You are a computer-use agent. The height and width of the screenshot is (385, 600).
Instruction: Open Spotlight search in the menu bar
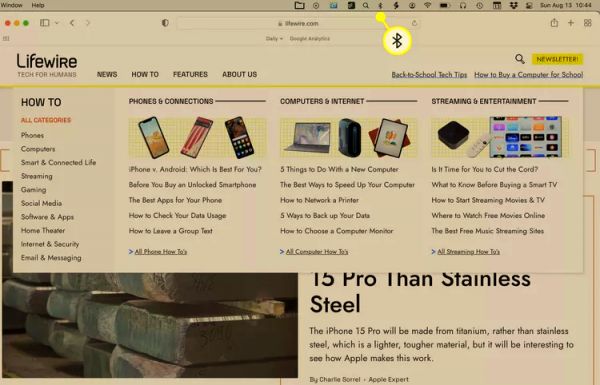[366, 5]
